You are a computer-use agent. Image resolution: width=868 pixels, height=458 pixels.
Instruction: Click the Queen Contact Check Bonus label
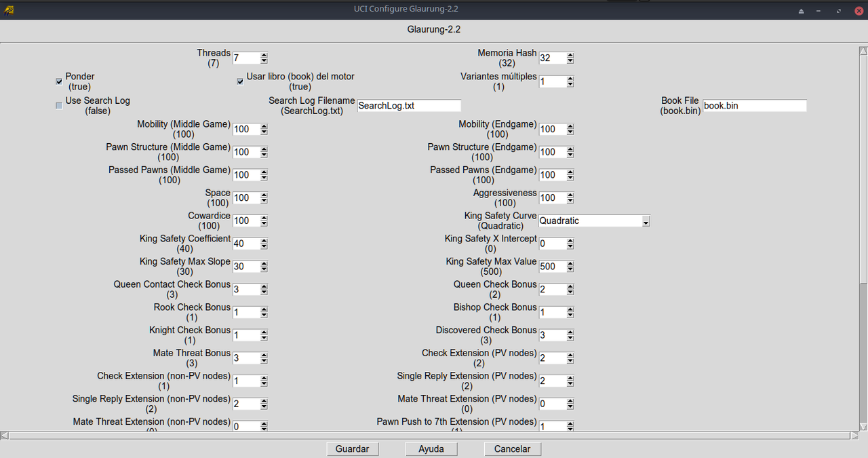click(172, 289)
